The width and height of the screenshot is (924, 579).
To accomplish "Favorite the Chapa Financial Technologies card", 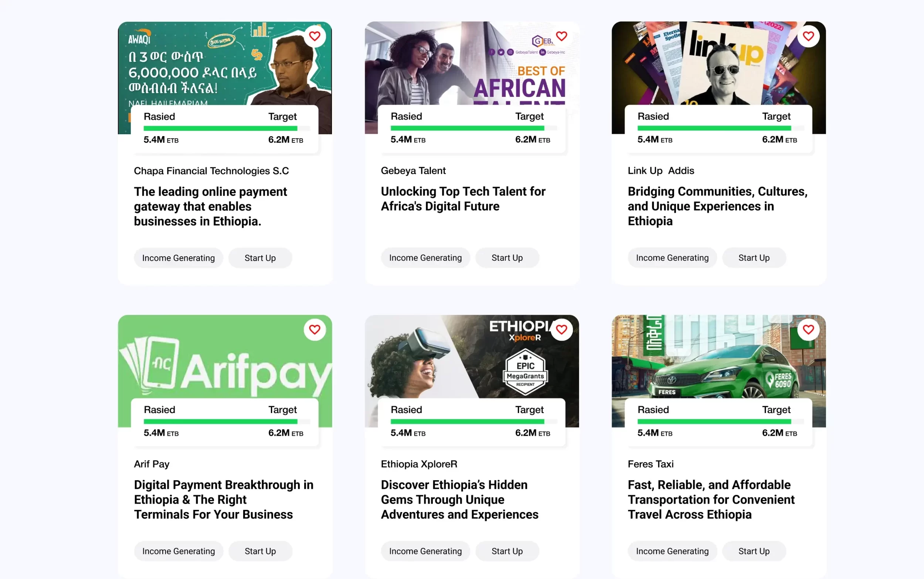I will coord(314,36).
